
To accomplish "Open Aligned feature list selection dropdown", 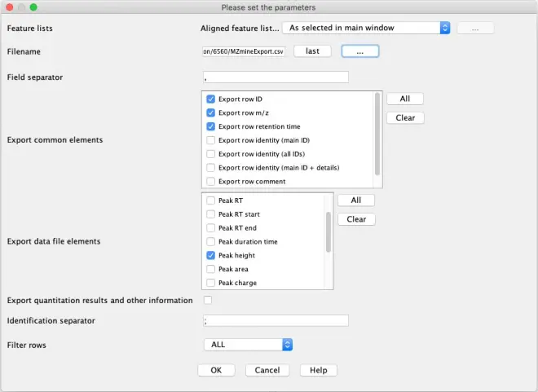I will [366, 28].
